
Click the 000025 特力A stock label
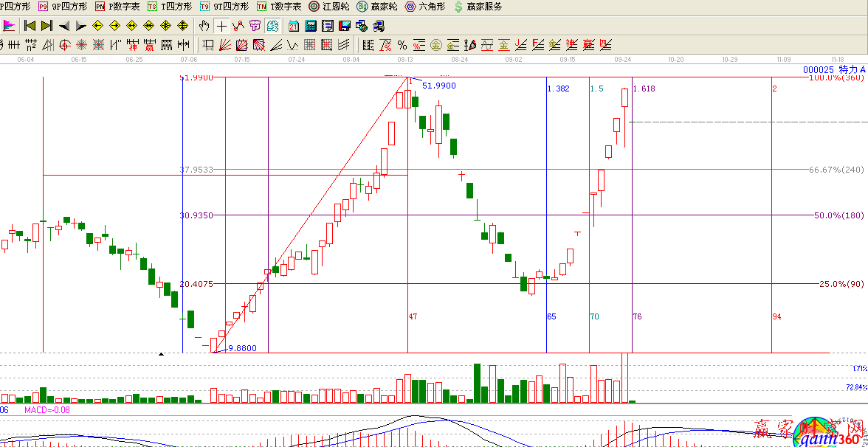834,70
